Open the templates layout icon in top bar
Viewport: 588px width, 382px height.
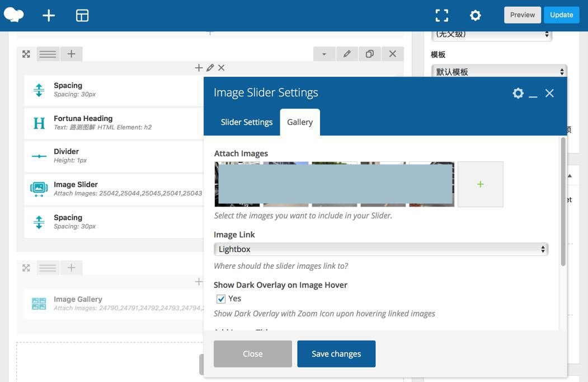(82, 16)
